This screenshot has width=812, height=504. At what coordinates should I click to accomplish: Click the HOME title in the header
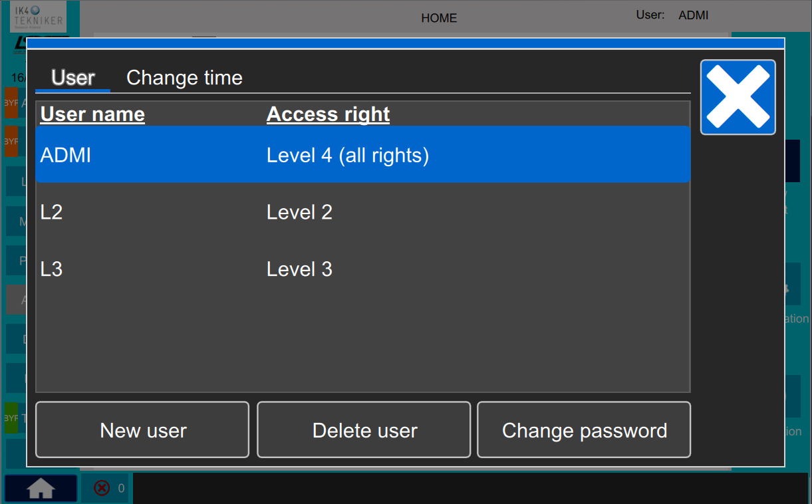point(439,18)
